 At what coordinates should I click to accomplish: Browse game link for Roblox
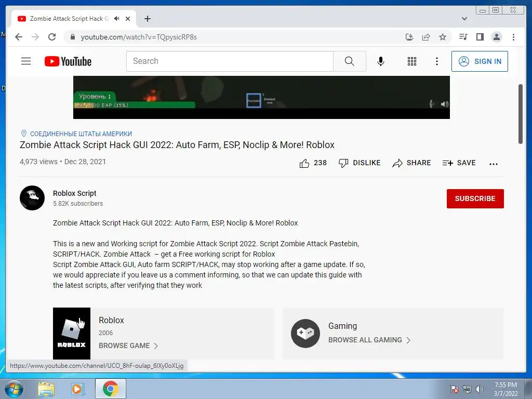pyautogui.click(x=128, y=345)
